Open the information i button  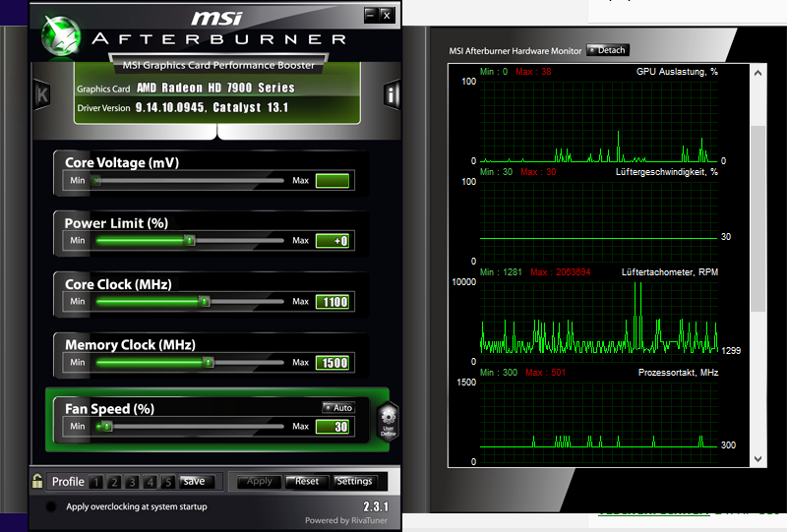click(x=391, y=94)
